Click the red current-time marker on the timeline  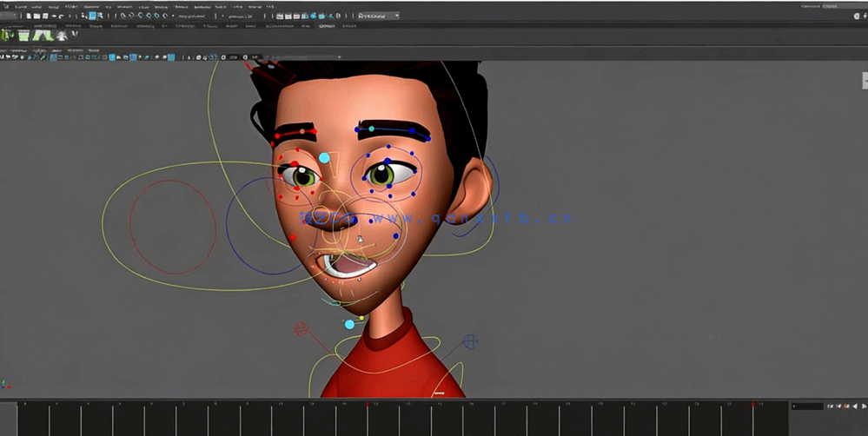pos(367,404)
